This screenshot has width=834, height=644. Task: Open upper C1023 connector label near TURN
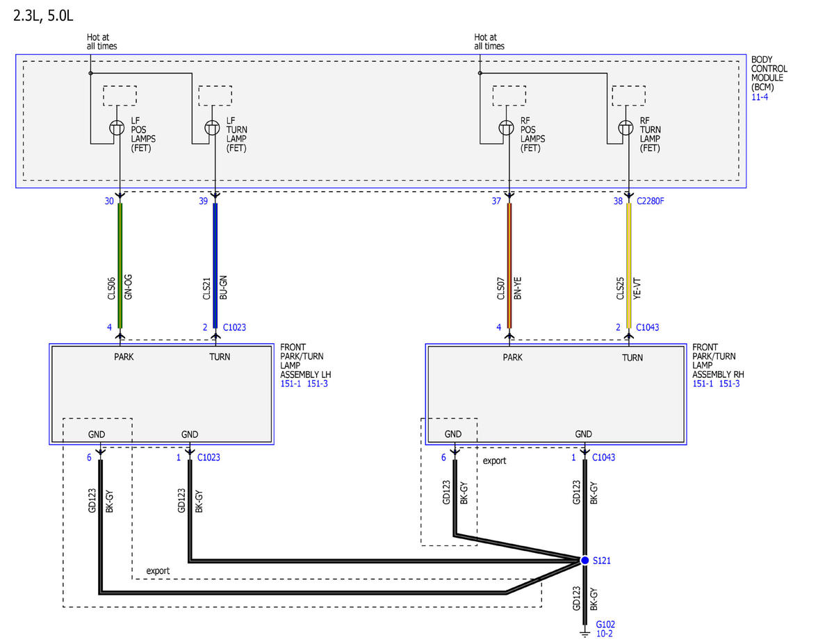pos(234,327)
